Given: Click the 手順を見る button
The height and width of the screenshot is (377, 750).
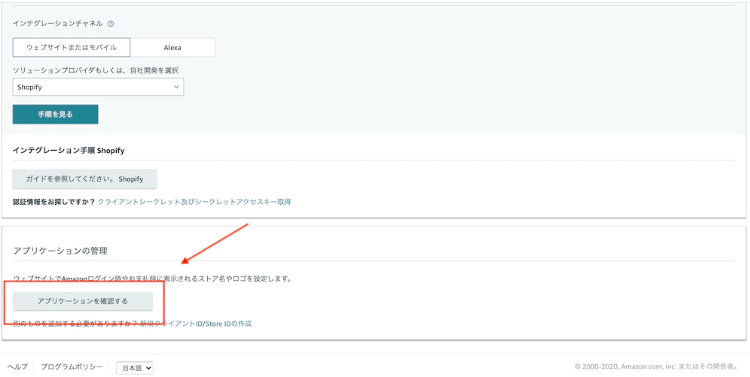Looking at the screenshot, I should click(55, 114).
